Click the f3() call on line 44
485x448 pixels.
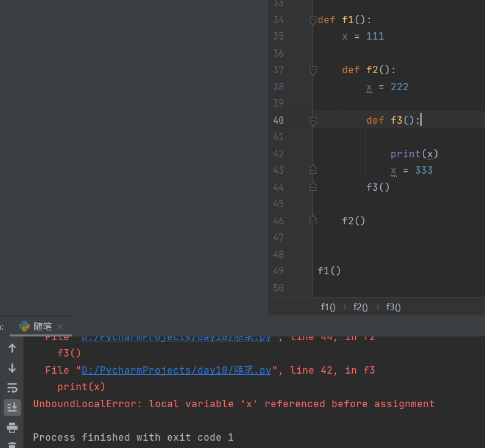pyautogui.click(x=378, y=188)
